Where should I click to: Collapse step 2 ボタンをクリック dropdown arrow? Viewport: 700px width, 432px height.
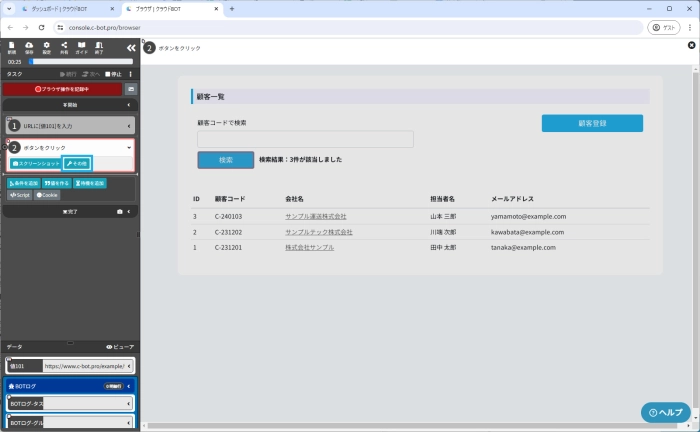(x=129, y=148)
